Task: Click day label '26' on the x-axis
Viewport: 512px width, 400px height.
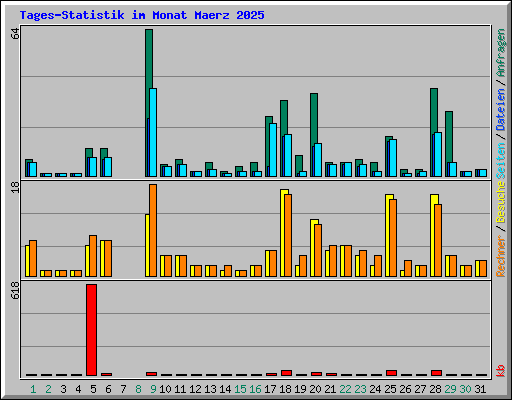Action: [x=405, y=389]
